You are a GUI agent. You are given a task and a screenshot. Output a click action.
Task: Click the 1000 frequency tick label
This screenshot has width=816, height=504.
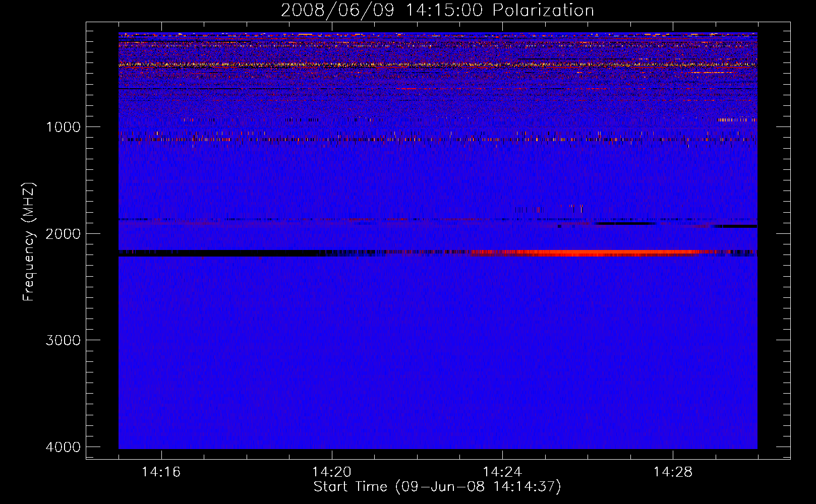(x=63, y=127)
